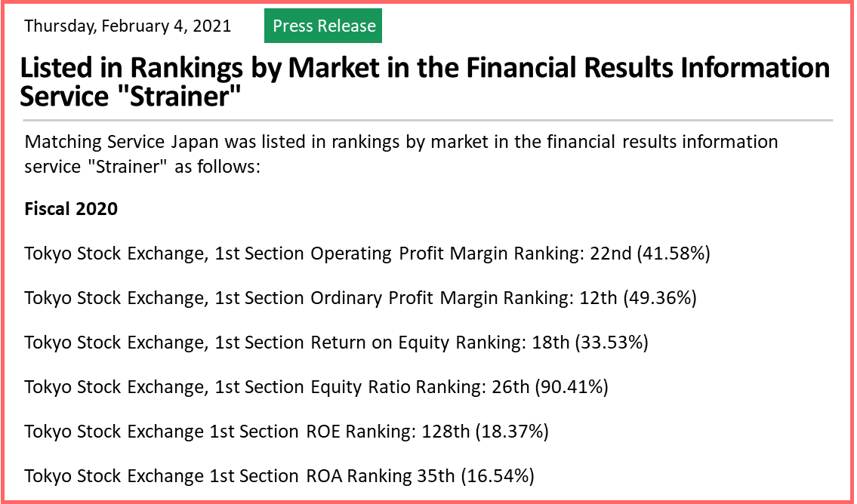The width and height of the screenshot is (857, 504).
Task: Click the quoted "Strainer" in intro paragraph
Action: (127, 167)
